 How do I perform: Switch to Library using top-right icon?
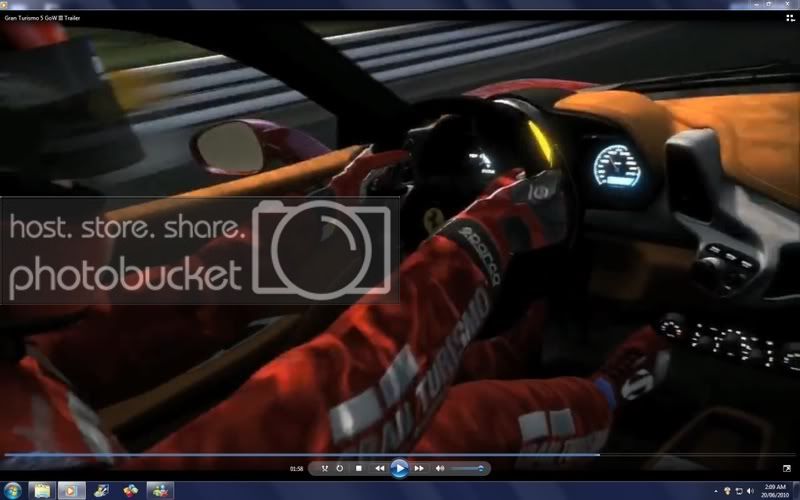[x=790, y=18]
